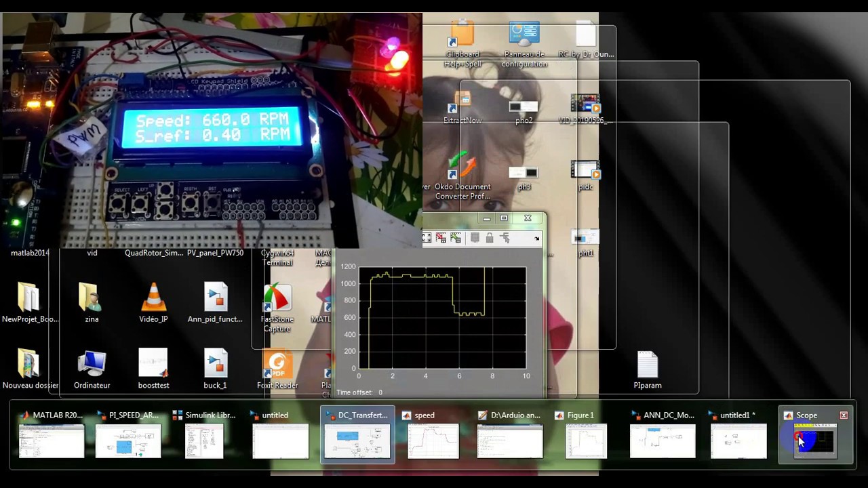Toggle the floating scope icon in the Scope toolbar

click(x=475, y=238)
